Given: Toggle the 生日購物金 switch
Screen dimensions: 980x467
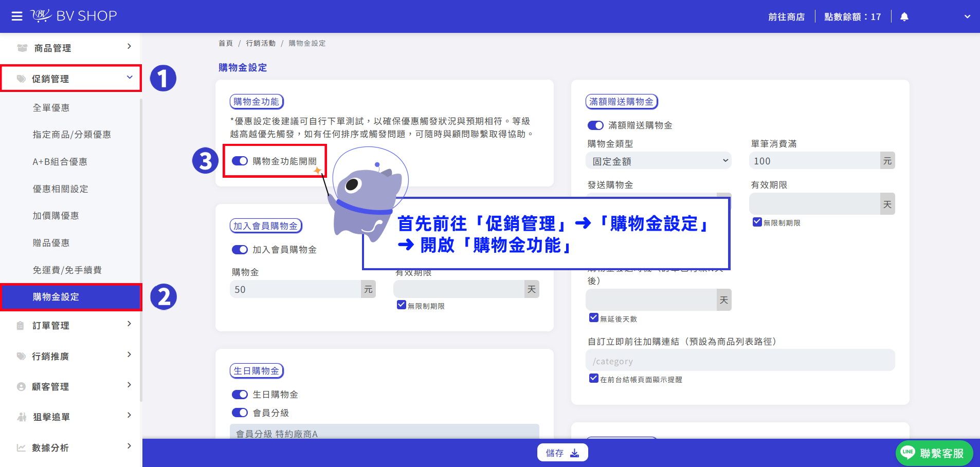Looking at the screenshot, I should click(240, 395).
